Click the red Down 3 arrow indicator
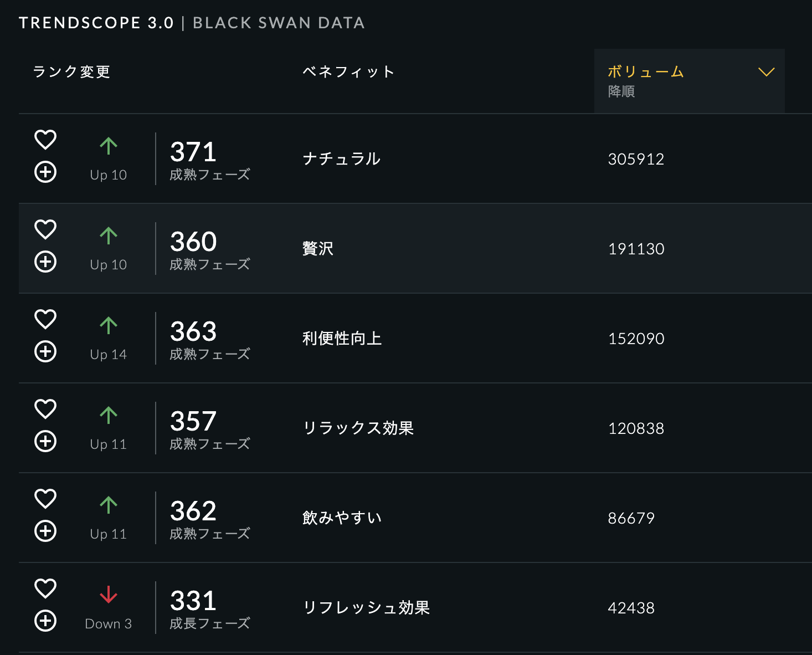The image size is (812, 655). tap(109, 595)
